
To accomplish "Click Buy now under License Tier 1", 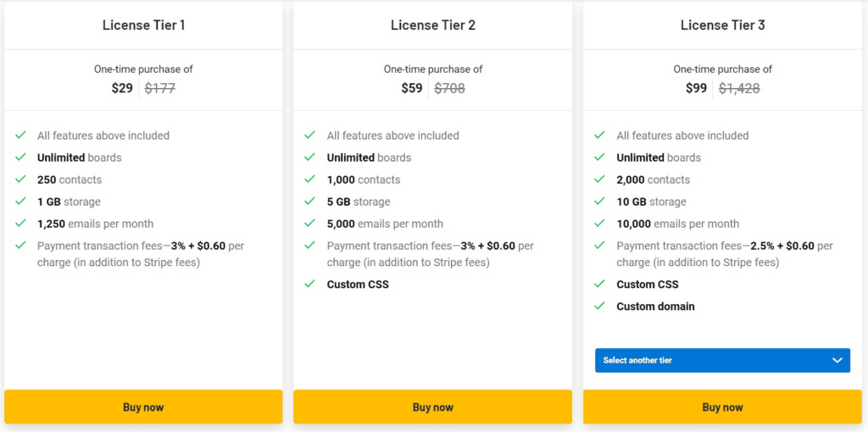I will coord(143,407).
